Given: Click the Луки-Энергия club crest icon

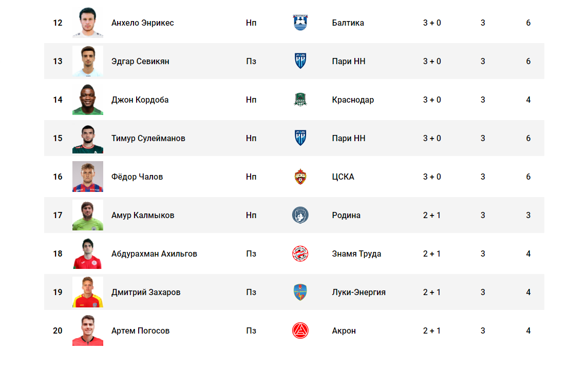Looking at the screenshot, I should coord(300,292).
